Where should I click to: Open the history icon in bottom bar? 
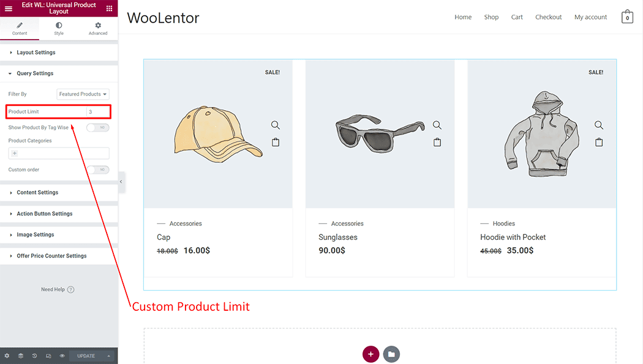[x=34, y=356]
